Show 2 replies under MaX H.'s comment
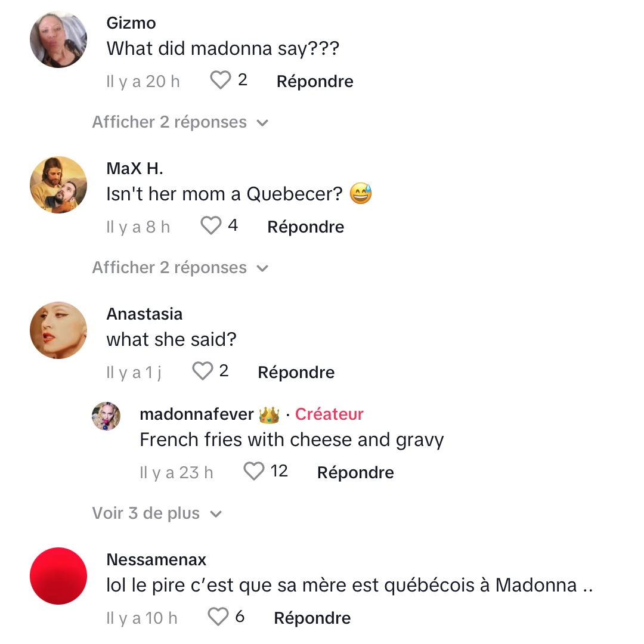The image size is (644, 644). (180, 267)
